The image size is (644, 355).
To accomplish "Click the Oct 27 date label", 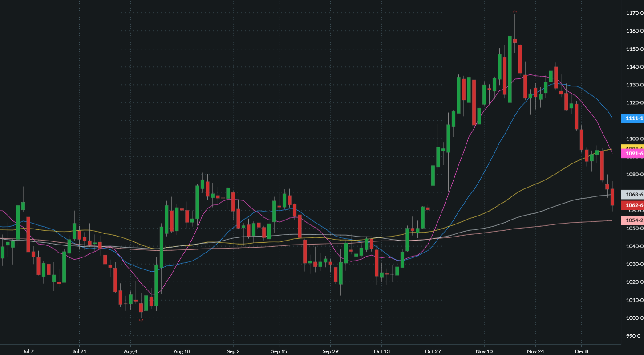I will [433, 351].
